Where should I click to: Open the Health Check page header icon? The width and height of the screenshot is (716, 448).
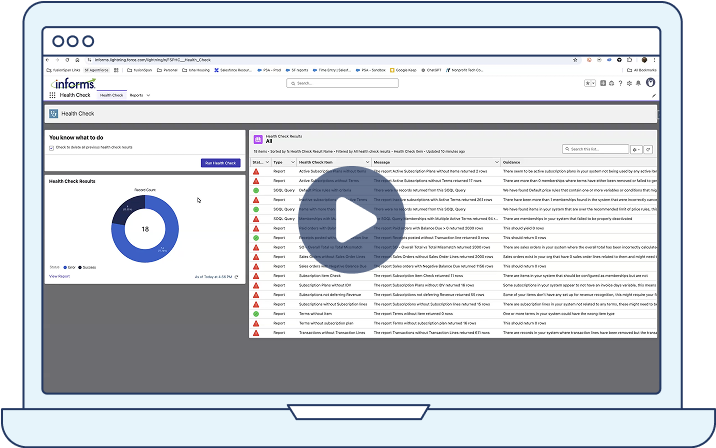pyautogui.click(x=53, y=113)
